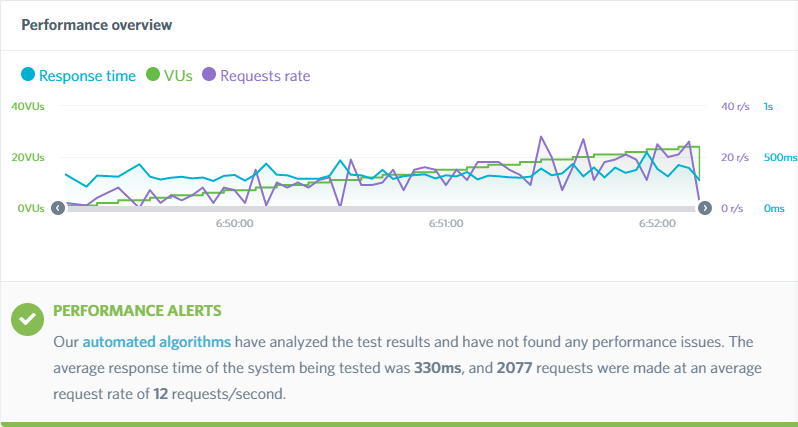The width and height of the screenshot is (798, 427).
Task: Click the purple Requests rate legend dot
Action: pyautogui.click(x=209, y=75)
